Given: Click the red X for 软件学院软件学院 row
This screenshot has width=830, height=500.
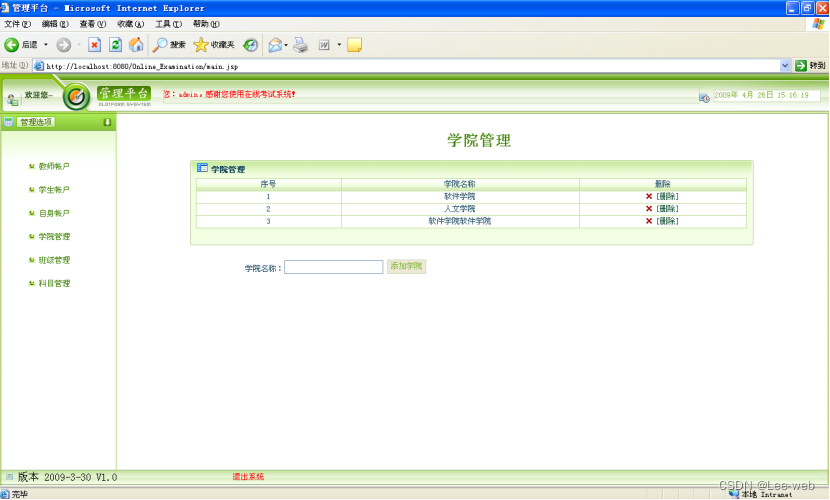Looking at the screenshot, I should click(x=649, y=221).
